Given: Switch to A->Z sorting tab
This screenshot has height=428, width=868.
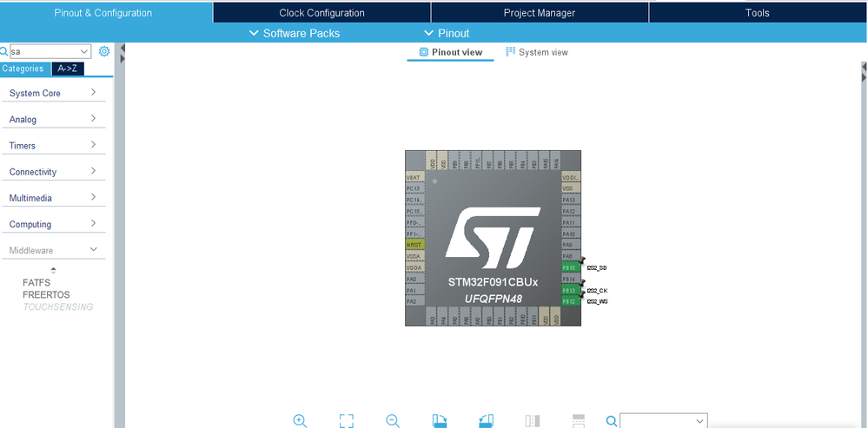Looking at the screenshot, I should click(68, 69).
